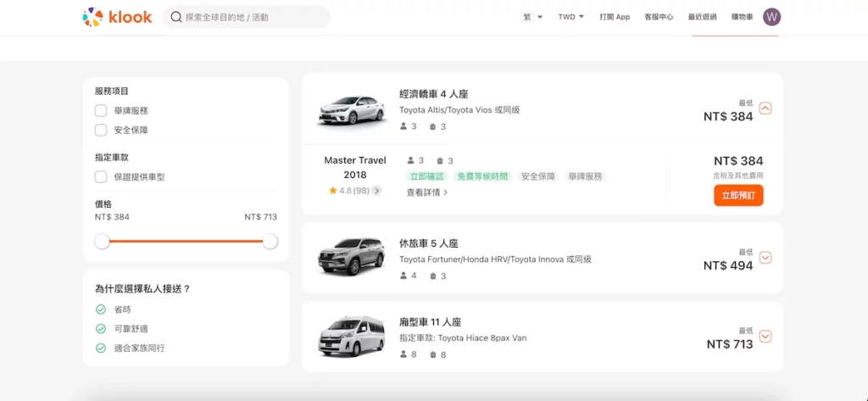
Task: Click the luggage icon in the Master Travel row
Action: coord(440,160)
